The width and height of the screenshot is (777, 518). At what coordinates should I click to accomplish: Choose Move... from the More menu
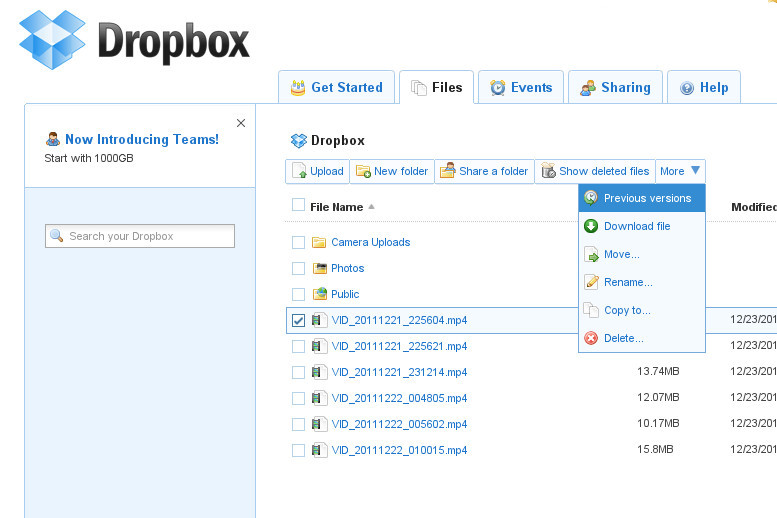[642, 254]
